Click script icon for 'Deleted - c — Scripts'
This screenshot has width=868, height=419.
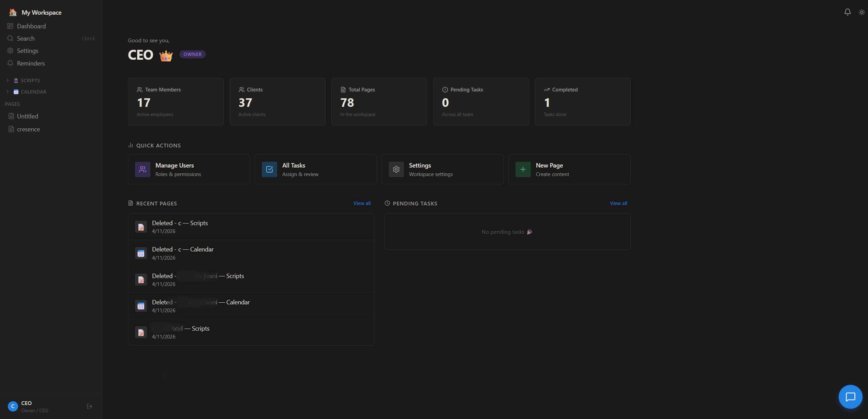point(141,227)
